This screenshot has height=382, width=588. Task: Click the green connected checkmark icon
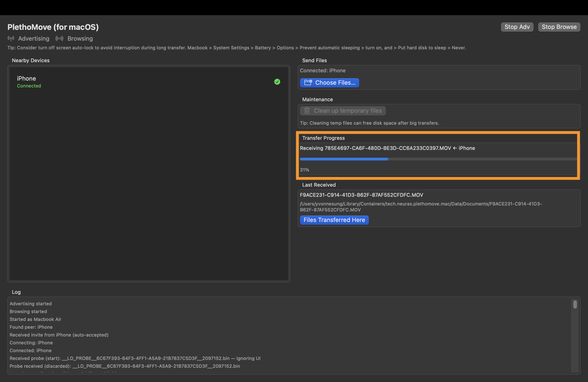[x=277, y=82]
